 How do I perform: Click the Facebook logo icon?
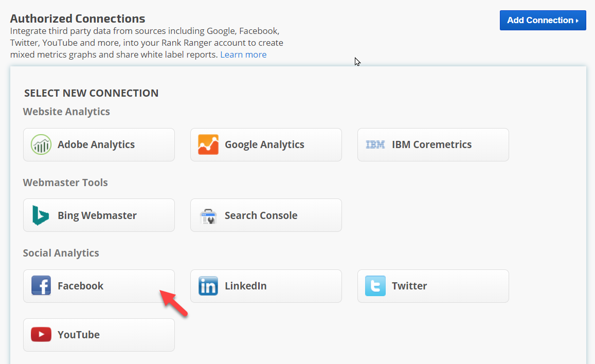click(41, 286)
